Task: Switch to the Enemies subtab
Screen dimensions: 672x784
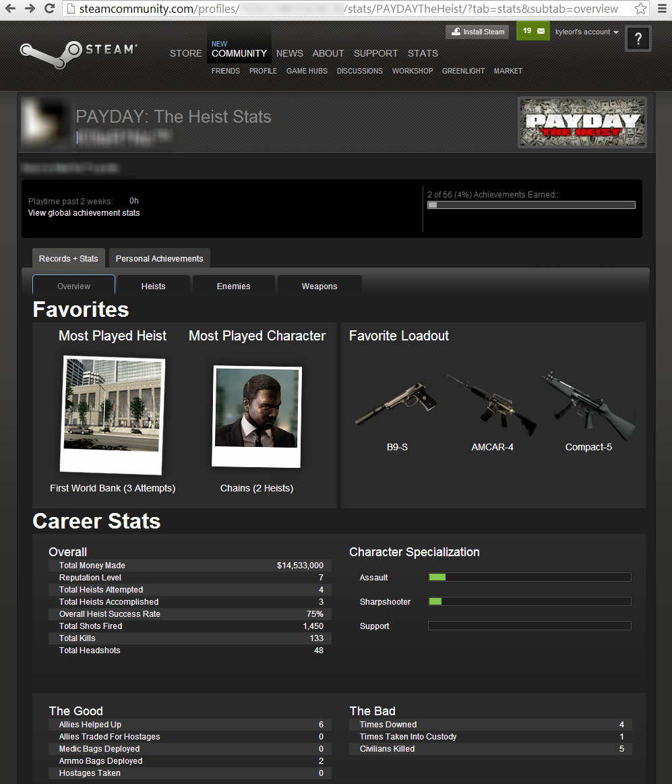Action: coord(233,286)
